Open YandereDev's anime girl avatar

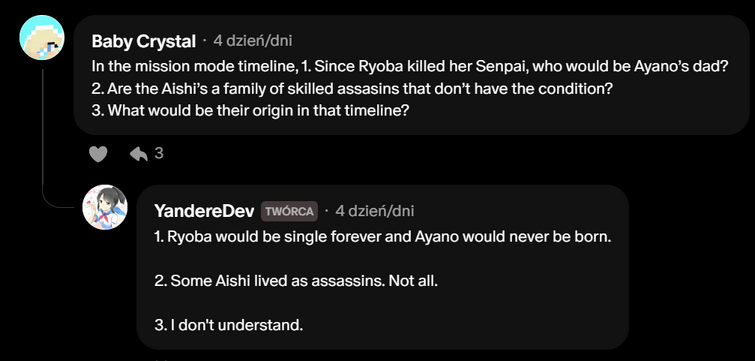click(x=105, y=207)
